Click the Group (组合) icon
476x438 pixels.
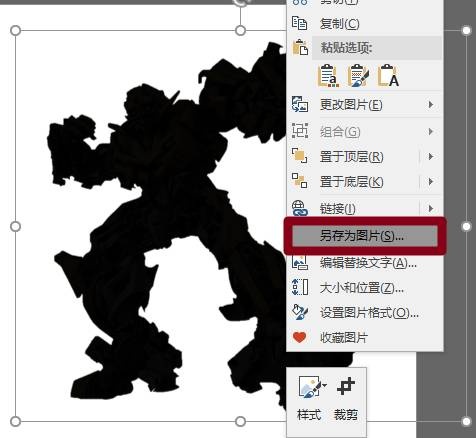tap(300, 131)
